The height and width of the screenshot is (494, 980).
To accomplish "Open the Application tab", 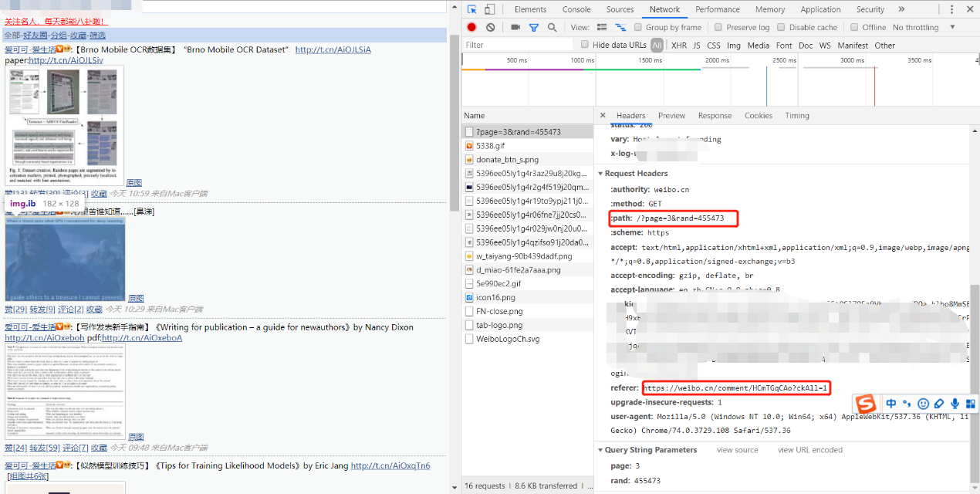I will pos(820,9).
